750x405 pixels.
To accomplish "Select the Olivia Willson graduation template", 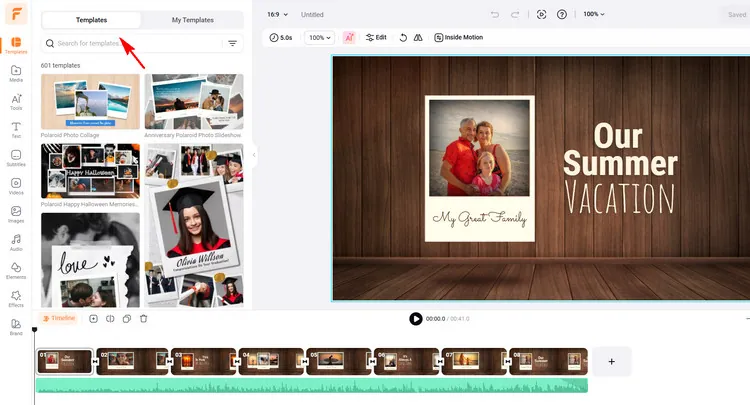I will coord(194,225).
